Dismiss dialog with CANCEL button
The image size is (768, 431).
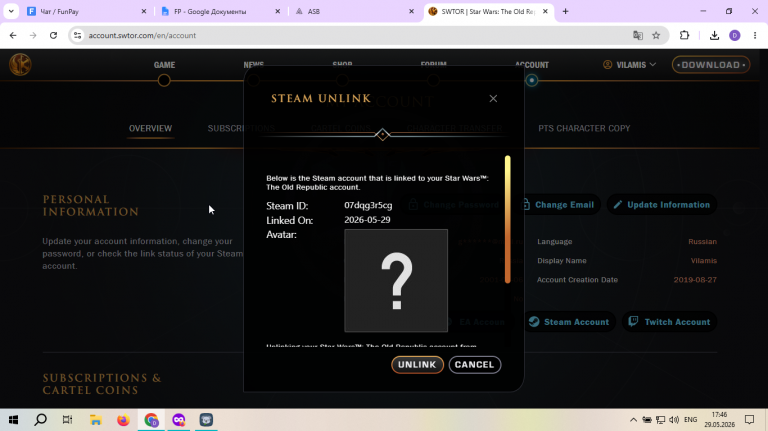pos(475,364)
